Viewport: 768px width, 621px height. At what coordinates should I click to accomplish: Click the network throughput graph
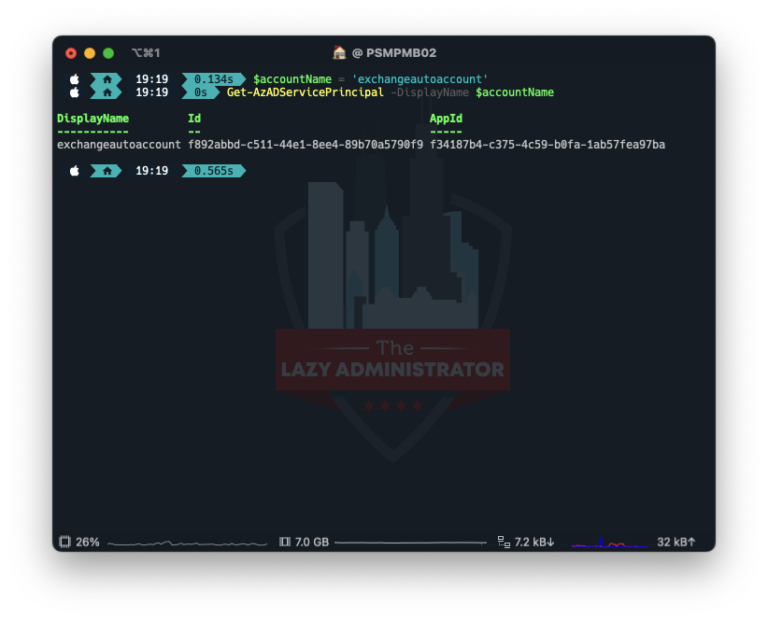click(x=610, y=542)
